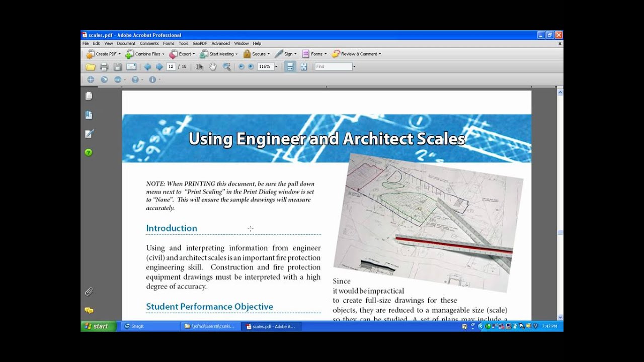The image size is (644, 362).
Task: Open the Bookmarks panel in sidebar
Action: click(x=89, y=115)
